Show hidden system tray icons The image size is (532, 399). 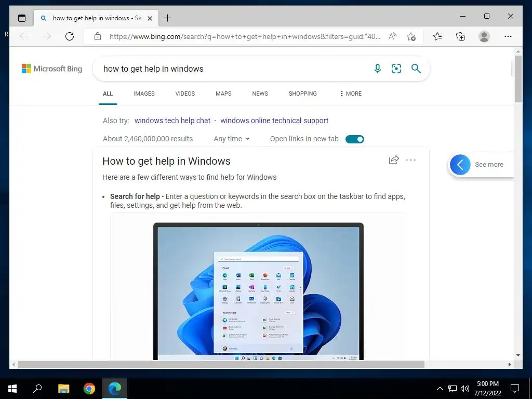tap(440, 389)
